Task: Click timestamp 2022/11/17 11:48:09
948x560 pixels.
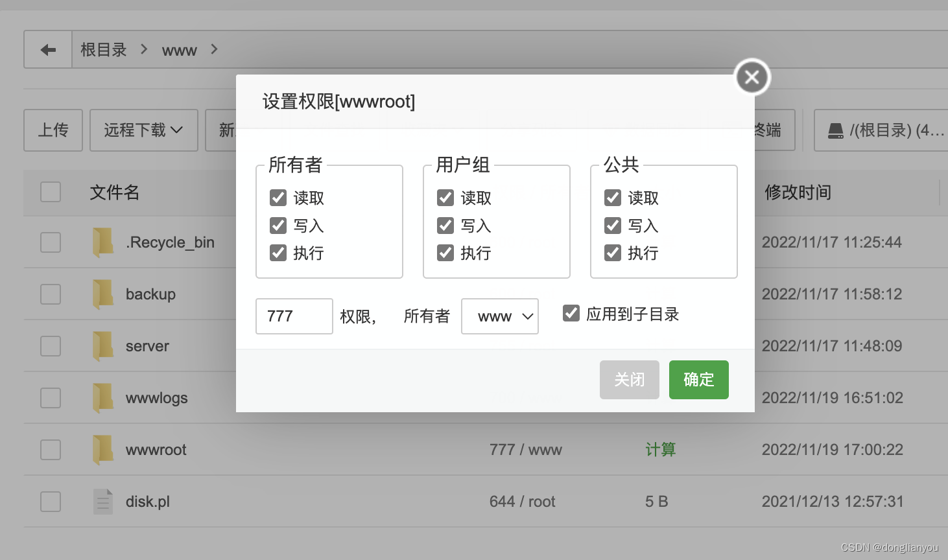Action: coord(832,346)
